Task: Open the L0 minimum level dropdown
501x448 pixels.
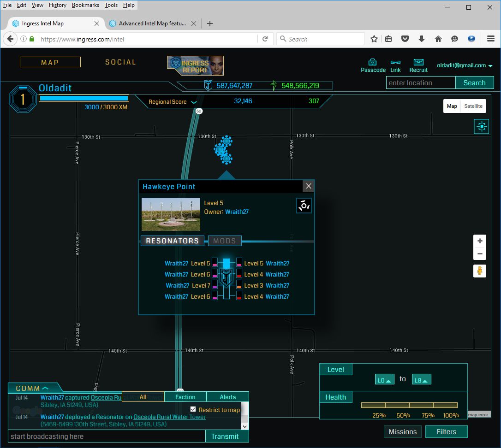Action: (x=384, y=380)
